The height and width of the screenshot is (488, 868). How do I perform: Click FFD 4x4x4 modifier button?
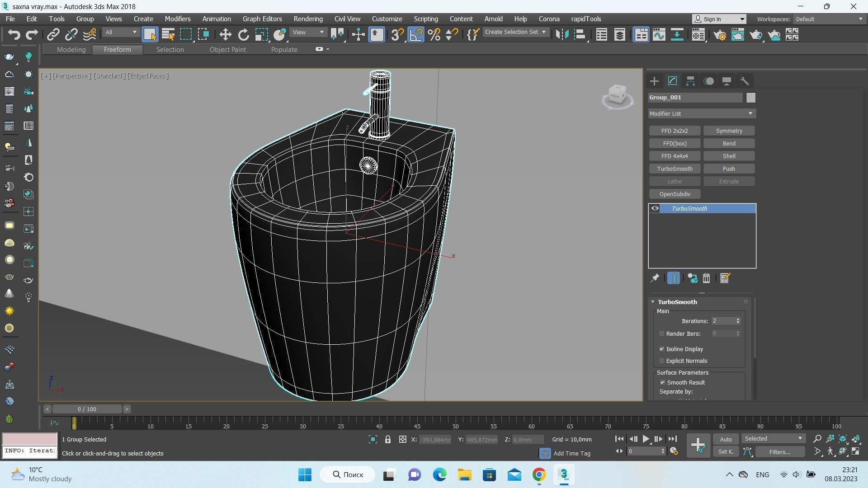pyautogui.click(x=675, y=156)
